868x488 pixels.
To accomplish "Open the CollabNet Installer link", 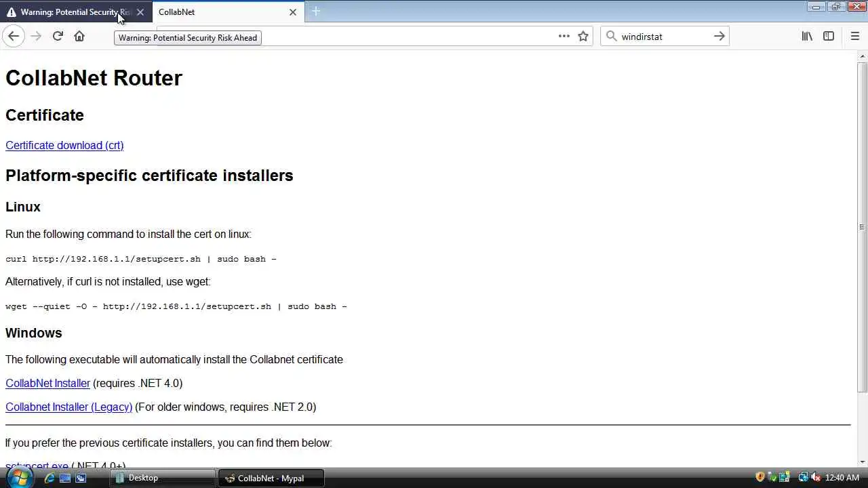I will (47, 383).
